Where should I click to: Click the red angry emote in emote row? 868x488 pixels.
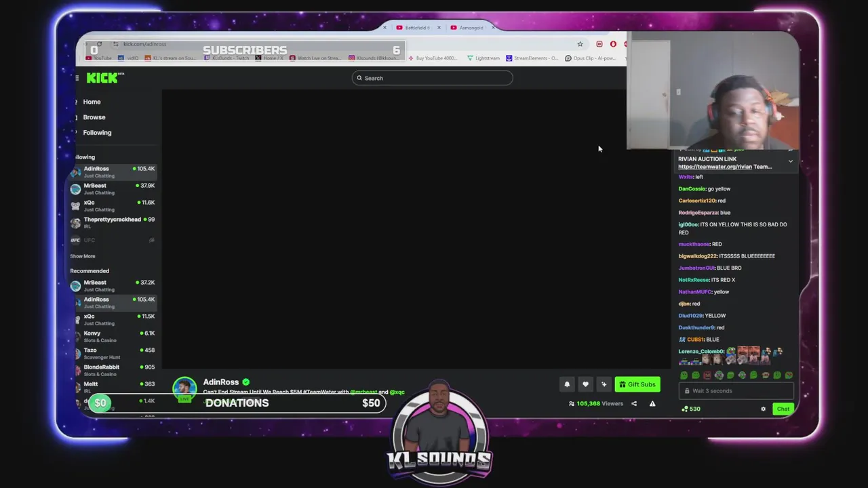707,375
